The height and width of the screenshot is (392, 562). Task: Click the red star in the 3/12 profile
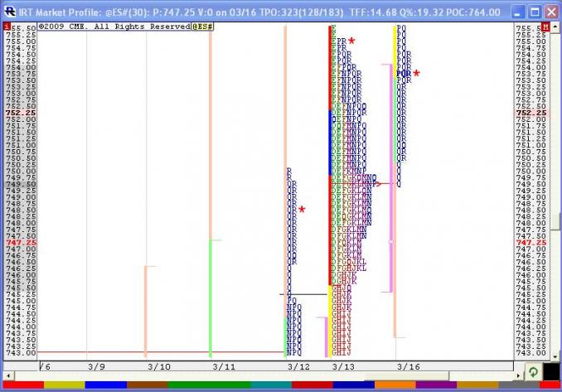tap(303, 210)
